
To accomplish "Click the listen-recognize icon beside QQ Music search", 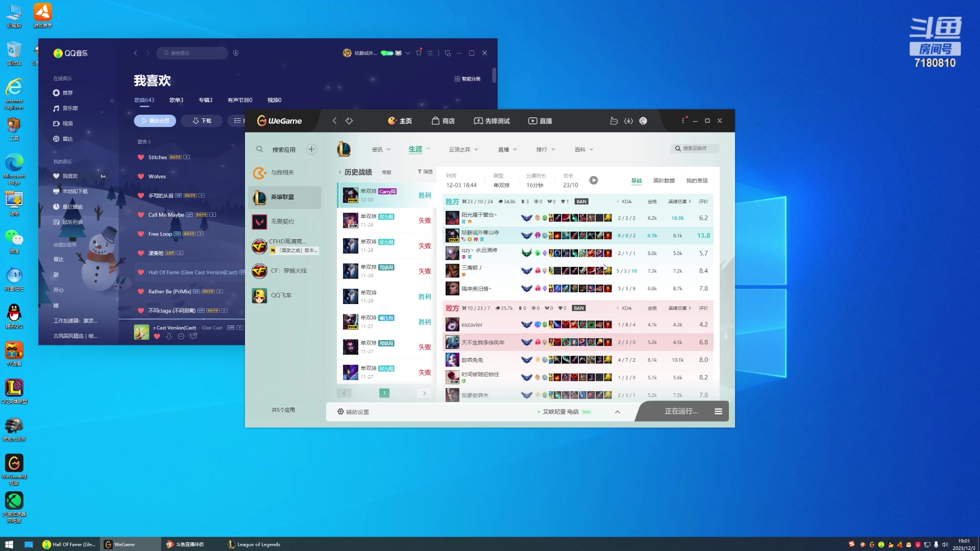I will [x=236, y=53].
